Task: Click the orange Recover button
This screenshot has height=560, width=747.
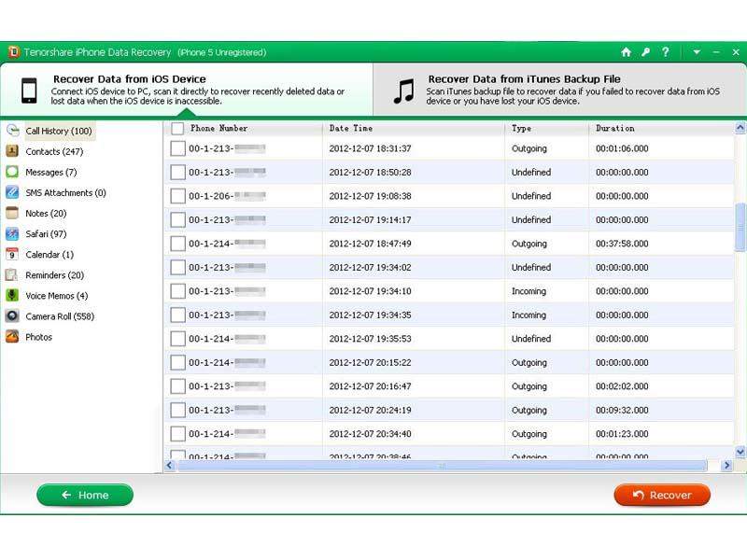Action: coord(662,495)
